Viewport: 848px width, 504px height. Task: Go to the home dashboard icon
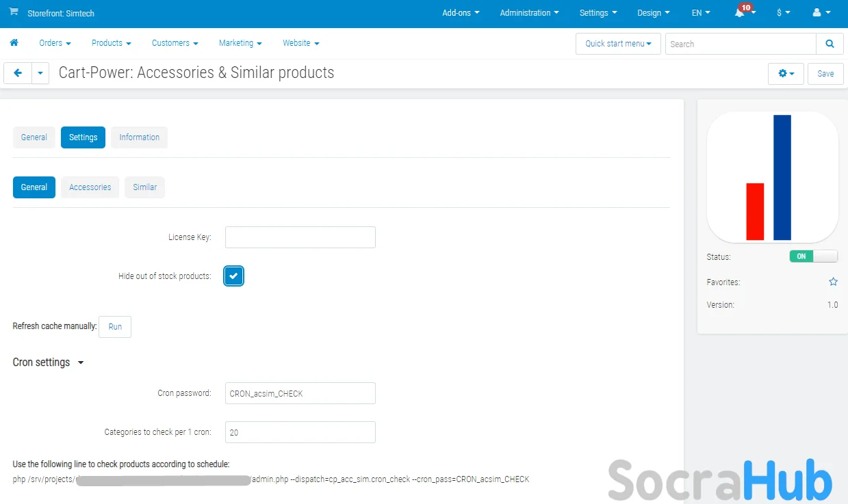(x=14, y=43)
